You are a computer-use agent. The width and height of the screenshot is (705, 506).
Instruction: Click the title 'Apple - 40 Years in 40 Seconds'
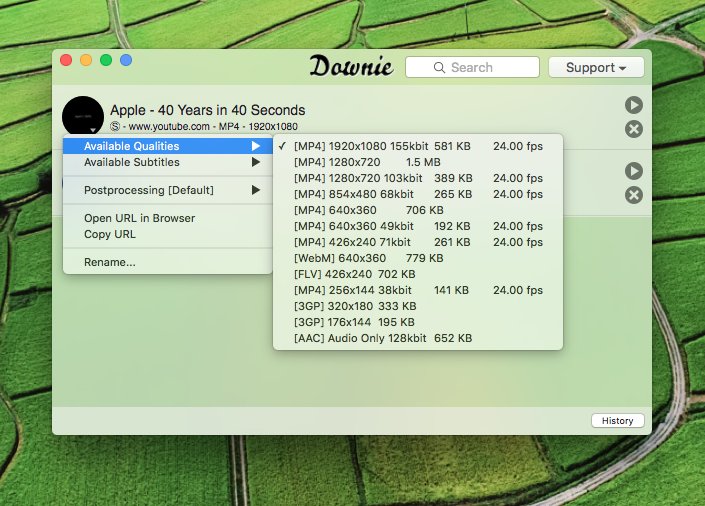[x=208, y=110]
